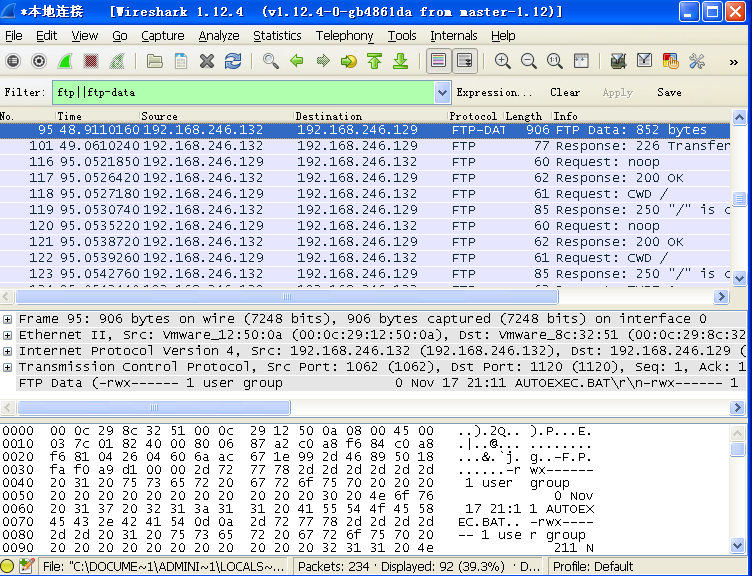
Task: Open the Analyze menu
Action: pyautogui.click(x=219, y=36)
